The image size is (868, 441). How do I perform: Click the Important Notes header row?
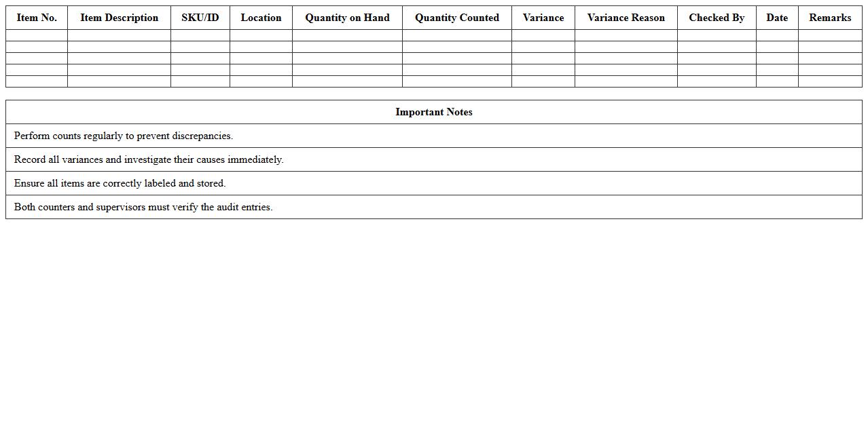[433, 112]
